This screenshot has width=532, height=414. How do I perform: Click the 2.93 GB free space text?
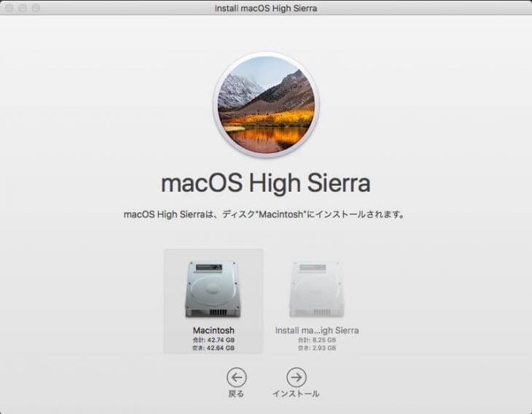coord(317,348)
